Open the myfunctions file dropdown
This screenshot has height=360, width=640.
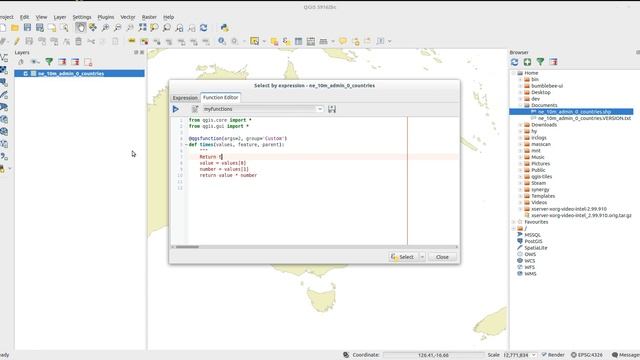(x=320, y=109)
